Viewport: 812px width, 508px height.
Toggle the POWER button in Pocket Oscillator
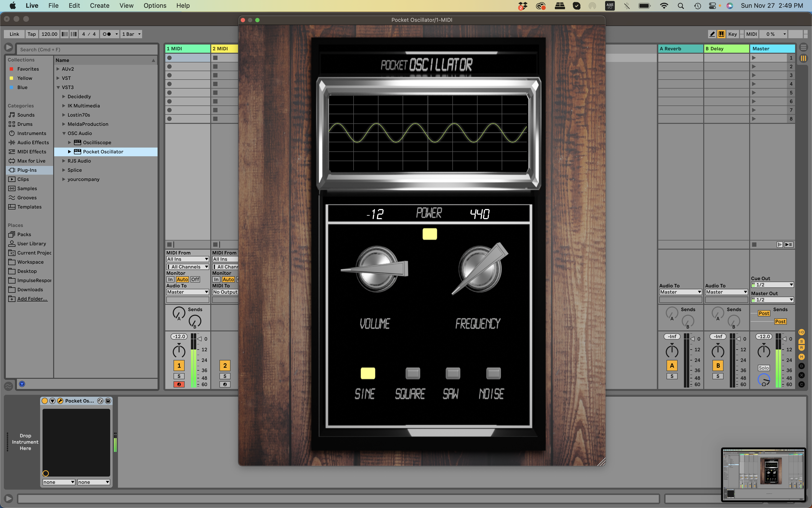(x=429, y=234)
